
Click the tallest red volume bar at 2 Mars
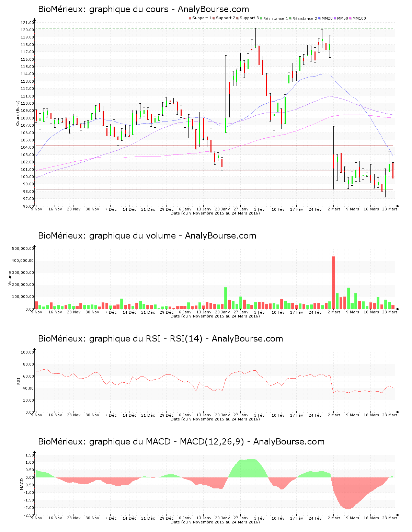coord(333,282)
